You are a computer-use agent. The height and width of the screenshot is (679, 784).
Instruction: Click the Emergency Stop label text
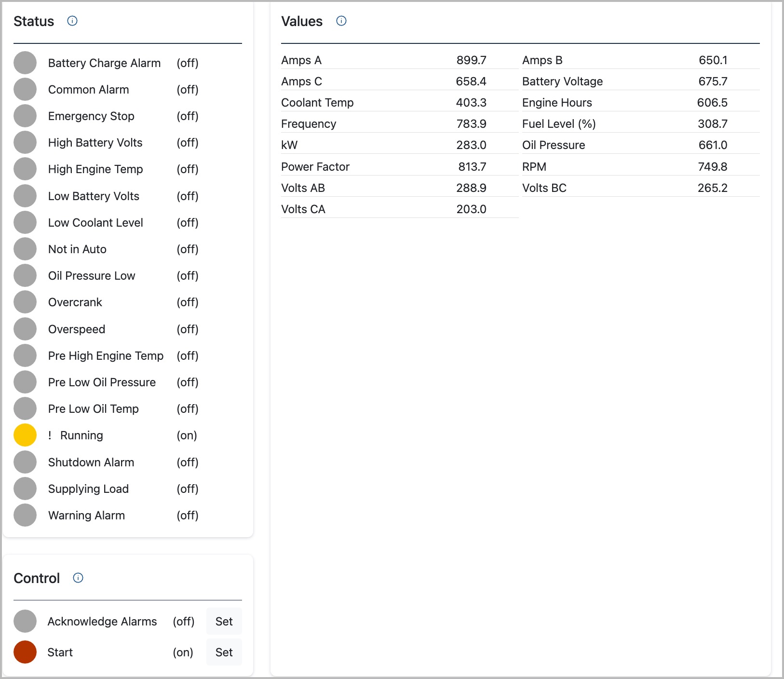pos(91,116)
